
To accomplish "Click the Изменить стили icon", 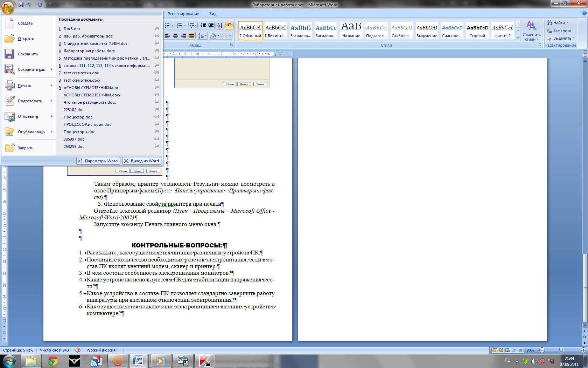I will (531, 30).
